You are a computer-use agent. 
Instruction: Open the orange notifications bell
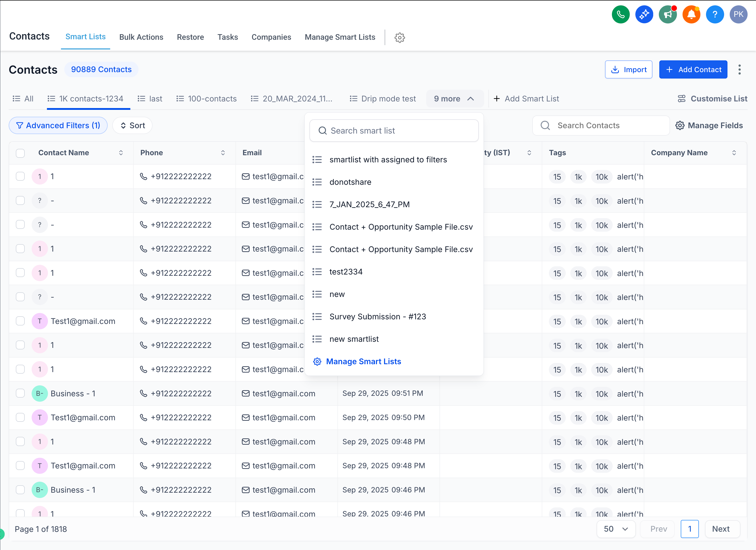coord(691,14)
